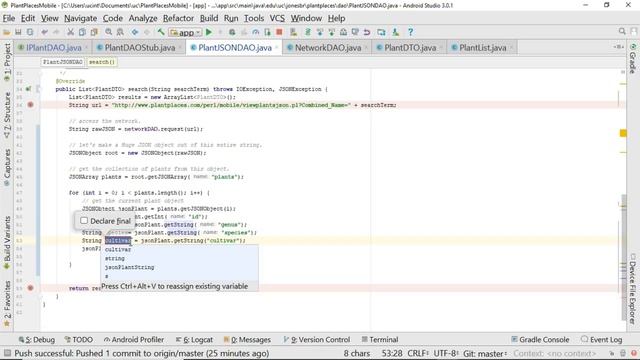Open the Run menu

click(231, 18)
